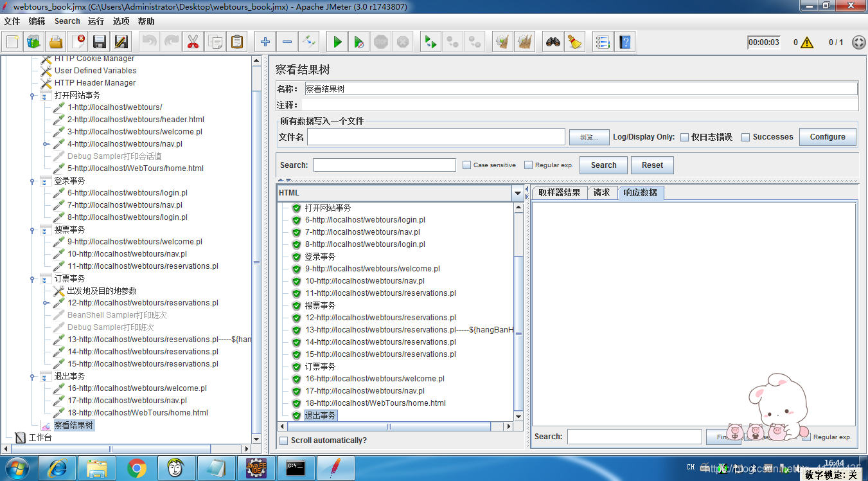Open the 文件 menu
The width and height of the screenshot is (868, 481).
pyautogui.click(x=12, y=21)
